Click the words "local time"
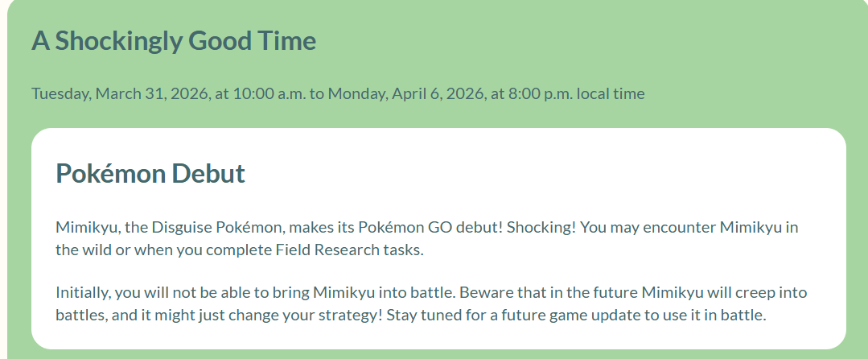The height and width of the screenshot is (359, 868). 611,93
